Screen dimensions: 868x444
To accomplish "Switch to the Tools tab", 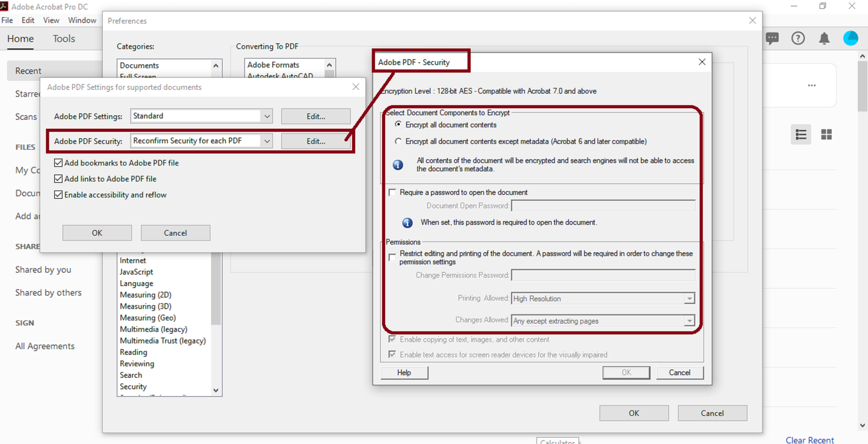I will click(x=64, y=39).
